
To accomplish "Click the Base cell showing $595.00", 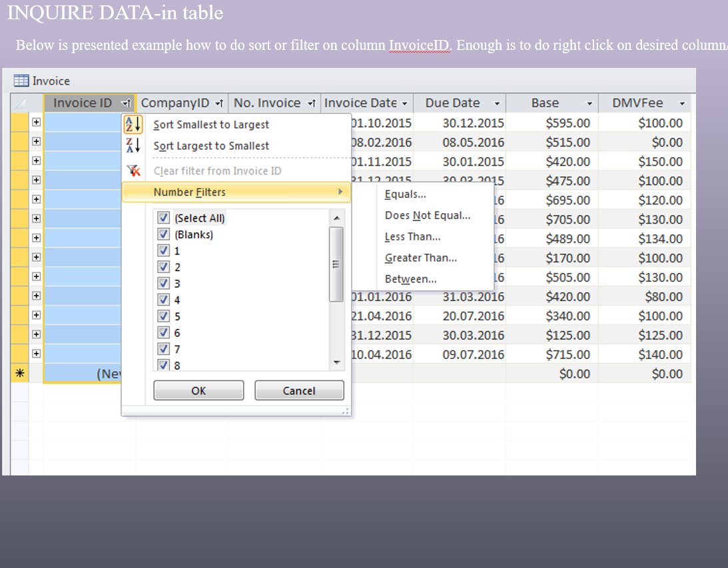I will point(567,123).
